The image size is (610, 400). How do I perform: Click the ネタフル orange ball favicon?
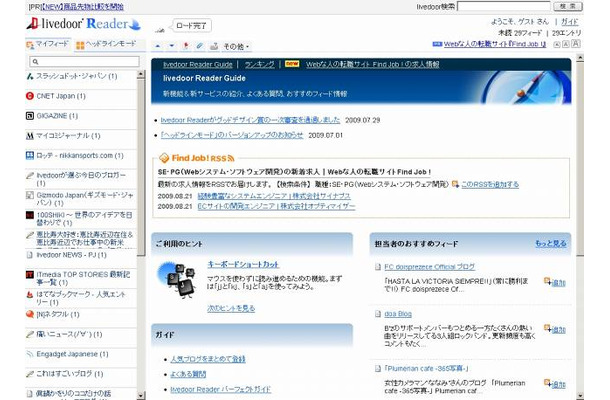(x=30, y=314)
